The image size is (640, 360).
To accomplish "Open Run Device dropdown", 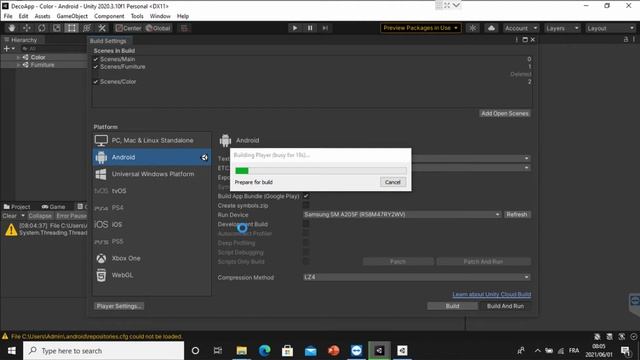I will (402, 215).
